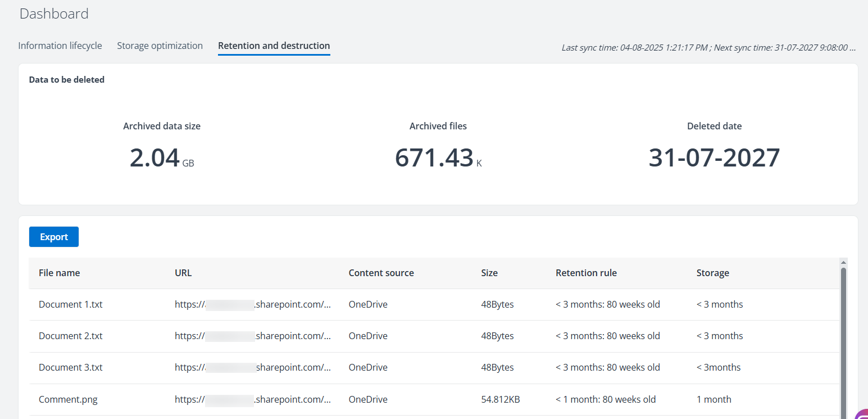The image size is (868, 419).
Task: Click the Deleted date 31-07-2027 value
Action: pos(714,157)
